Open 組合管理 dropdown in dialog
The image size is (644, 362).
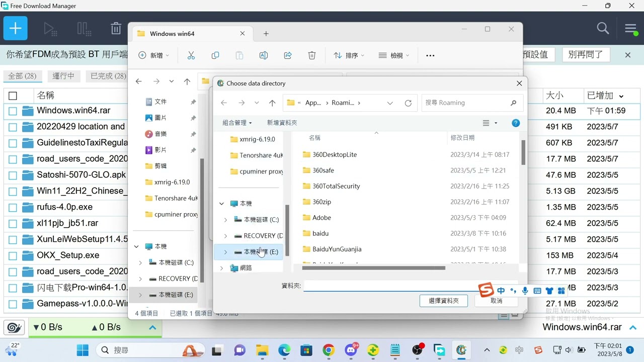[x=237, y=123]
